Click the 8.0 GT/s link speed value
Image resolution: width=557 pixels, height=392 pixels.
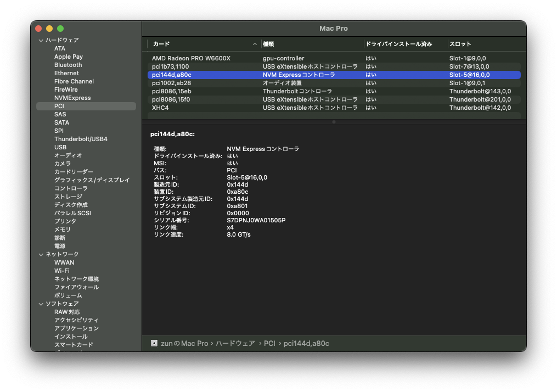coord(239,234)
